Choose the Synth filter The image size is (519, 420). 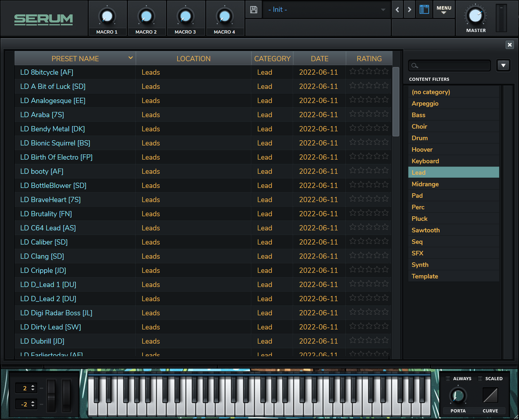pos(454,264)
